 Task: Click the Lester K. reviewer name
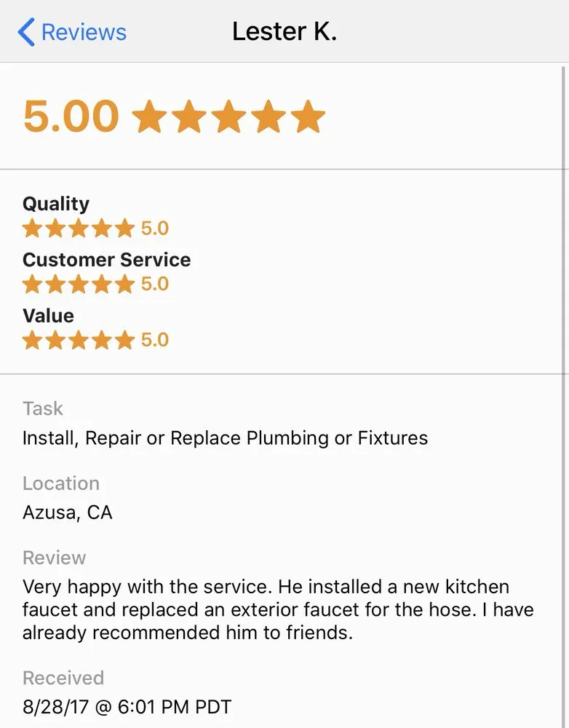(x=284, y=31)
